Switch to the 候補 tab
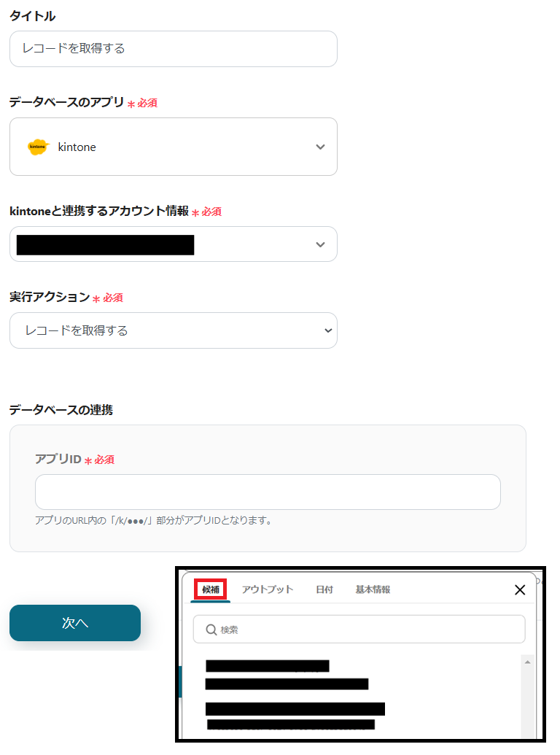This screenshot has width=560, height=755. [210, 589]
